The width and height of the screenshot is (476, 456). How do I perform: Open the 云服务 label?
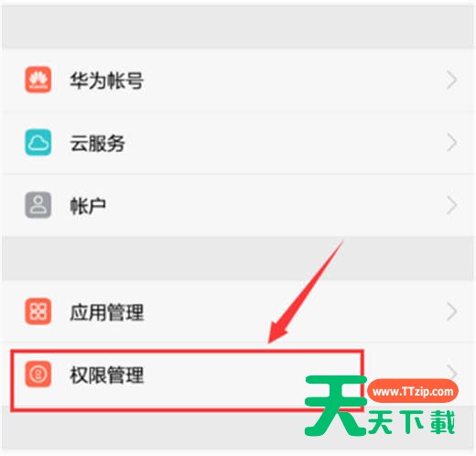(97, 143)
